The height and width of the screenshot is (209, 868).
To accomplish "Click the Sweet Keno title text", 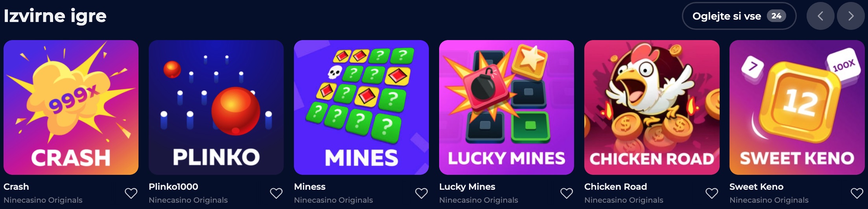I will [756, 187].
